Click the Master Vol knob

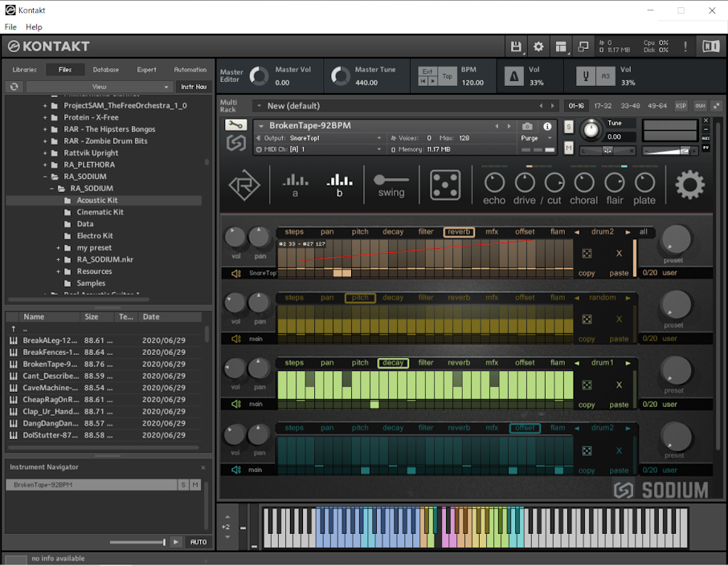coord(259,76)
